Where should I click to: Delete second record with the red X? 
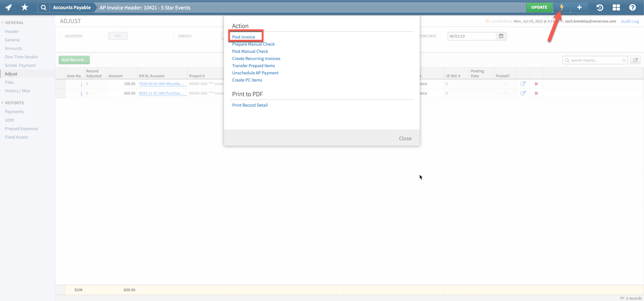point(536,93)
